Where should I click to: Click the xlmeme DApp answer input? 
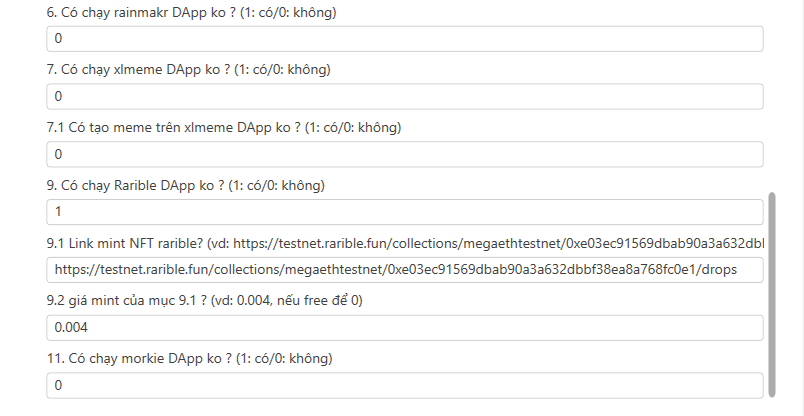tap(405, 96)
